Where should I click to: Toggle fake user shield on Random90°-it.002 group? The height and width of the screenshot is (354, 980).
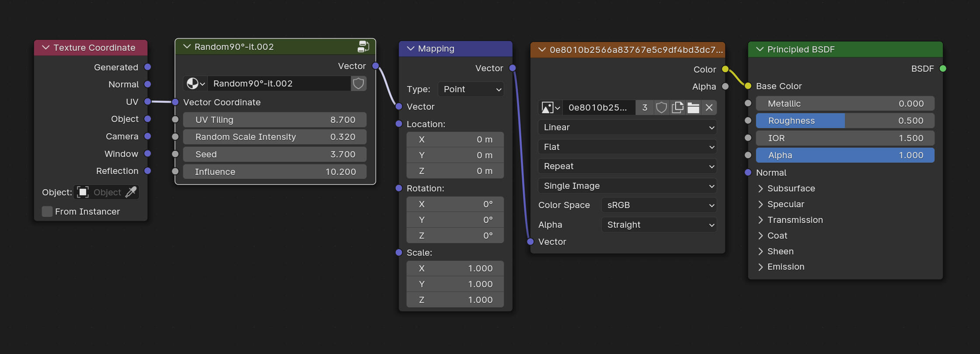coord(358,83)
